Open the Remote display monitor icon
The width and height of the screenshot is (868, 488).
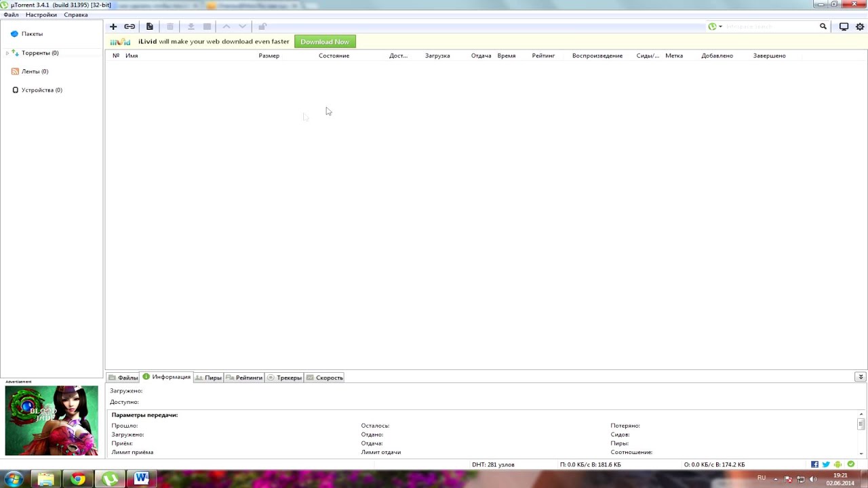pyautogui.click(x=844, y=26)
